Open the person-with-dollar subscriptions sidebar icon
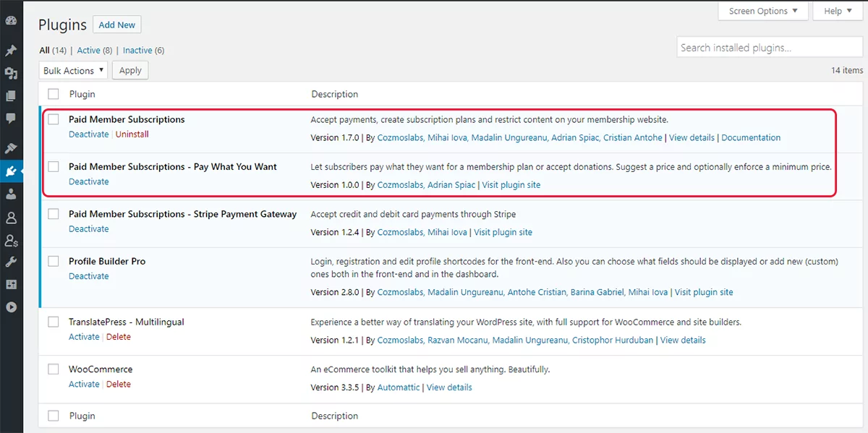The width and height of the screenshot is (868, 433). (x=11, y=240)
